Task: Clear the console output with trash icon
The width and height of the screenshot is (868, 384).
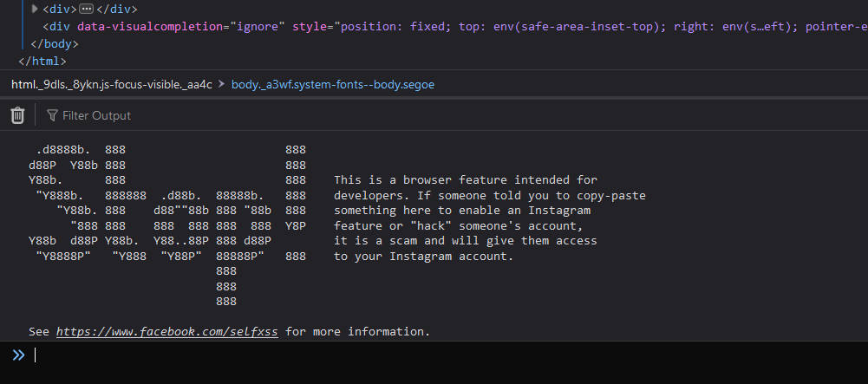Action: [x=17, y=115]
